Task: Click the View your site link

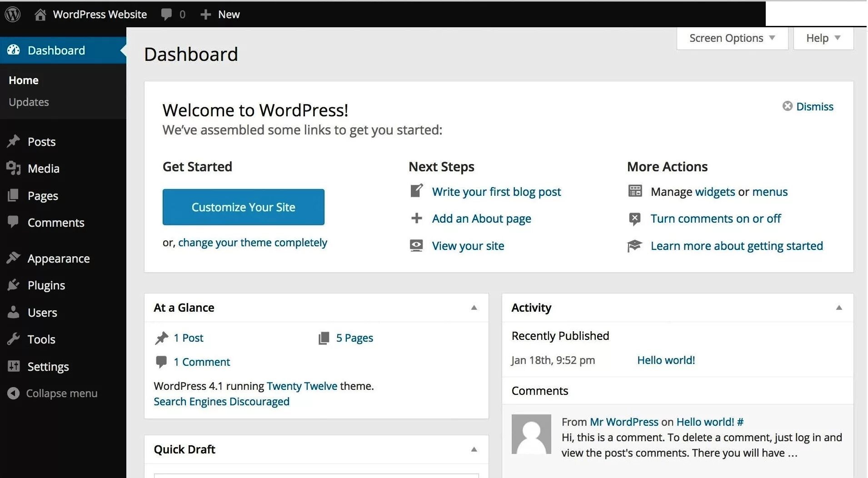Action: pyautogui.click(x=468, y=246)
